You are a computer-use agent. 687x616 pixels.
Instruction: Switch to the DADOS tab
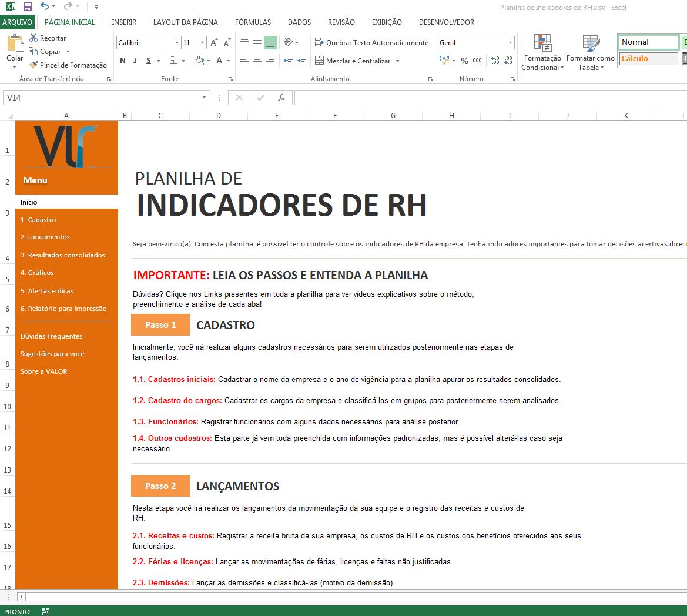[299, 22]
